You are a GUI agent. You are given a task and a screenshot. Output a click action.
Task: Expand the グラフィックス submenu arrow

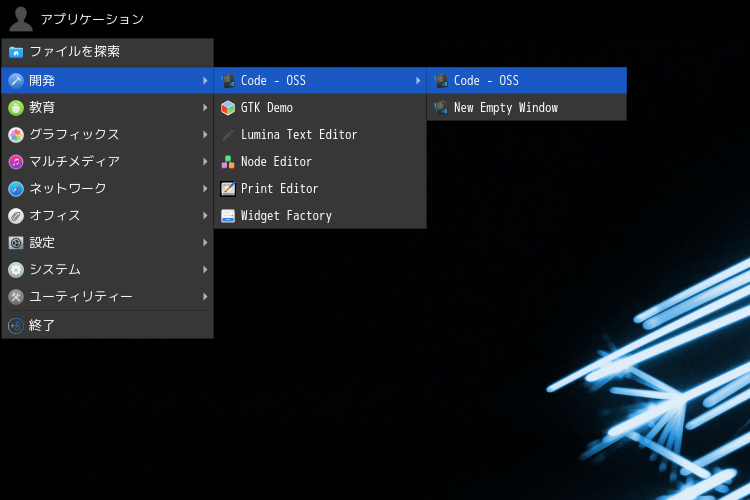205,134
